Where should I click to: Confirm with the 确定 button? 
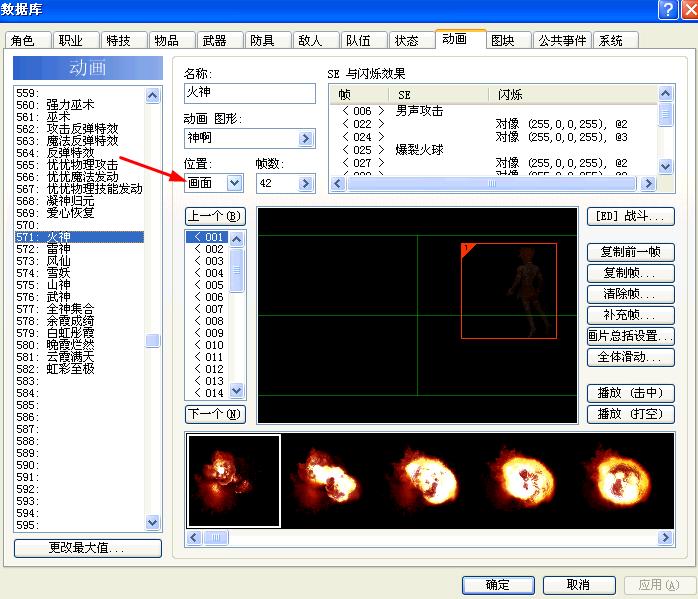pos(498,585)
